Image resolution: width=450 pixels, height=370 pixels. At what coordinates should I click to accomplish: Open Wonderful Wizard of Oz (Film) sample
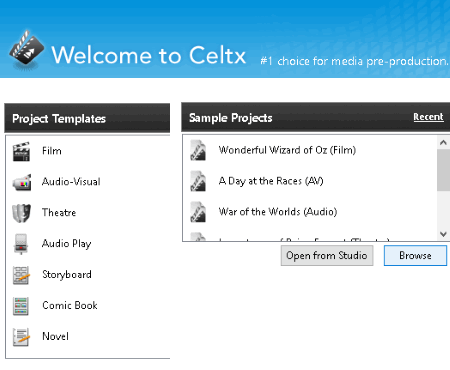coord(287,150)
